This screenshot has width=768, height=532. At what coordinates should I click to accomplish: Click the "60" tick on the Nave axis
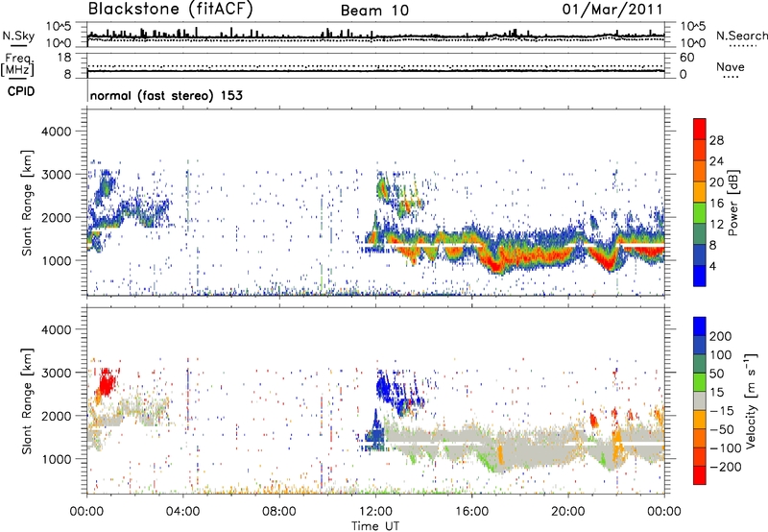click(x=686, y=58)
